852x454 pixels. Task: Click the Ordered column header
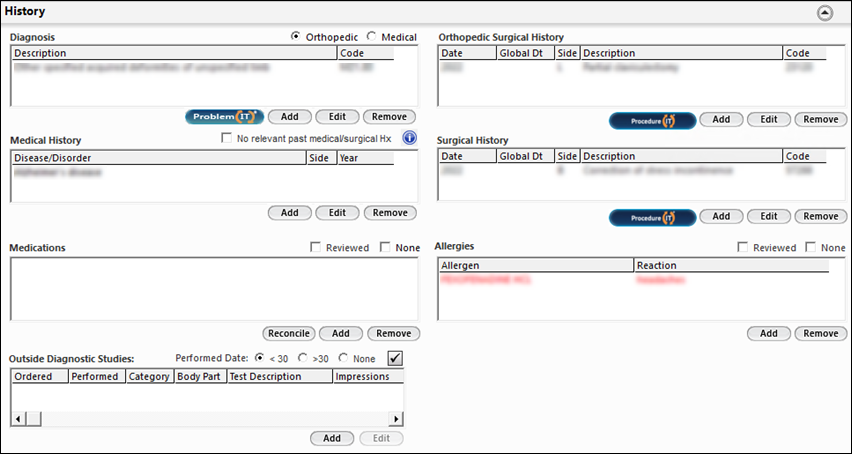pyautogui.click(x=40, y=376)
